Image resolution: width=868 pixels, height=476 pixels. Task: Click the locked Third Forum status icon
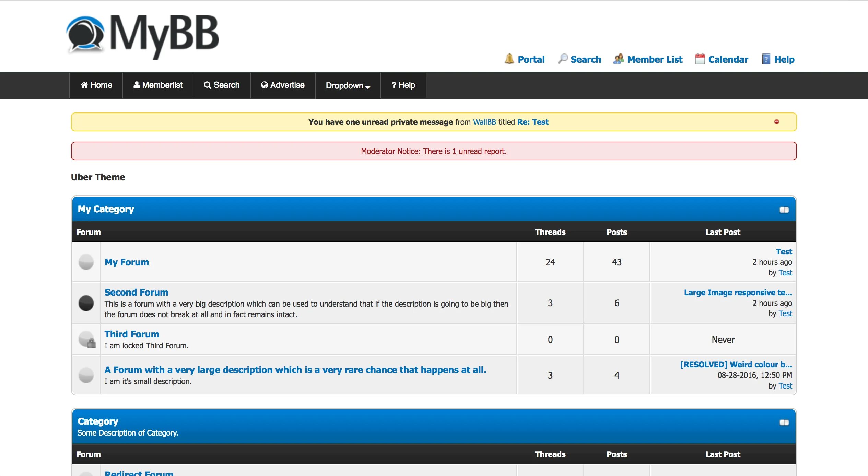86,340
